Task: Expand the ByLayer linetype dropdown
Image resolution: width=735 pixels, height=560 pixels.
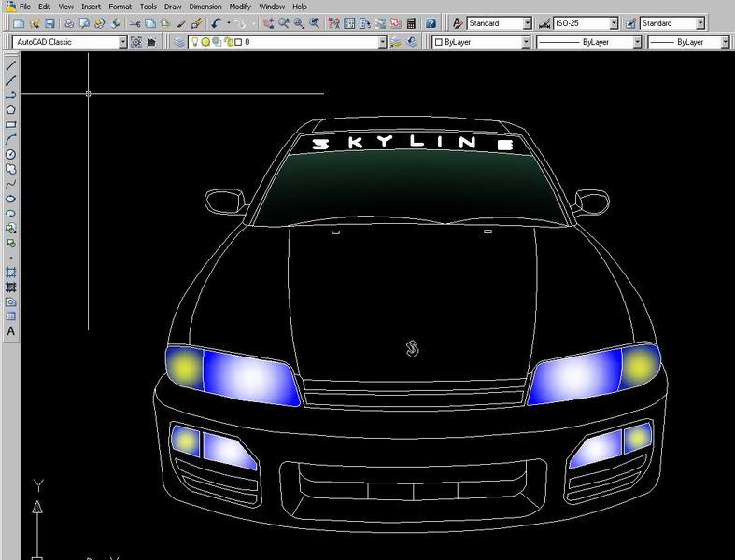Action: [637, 42]
